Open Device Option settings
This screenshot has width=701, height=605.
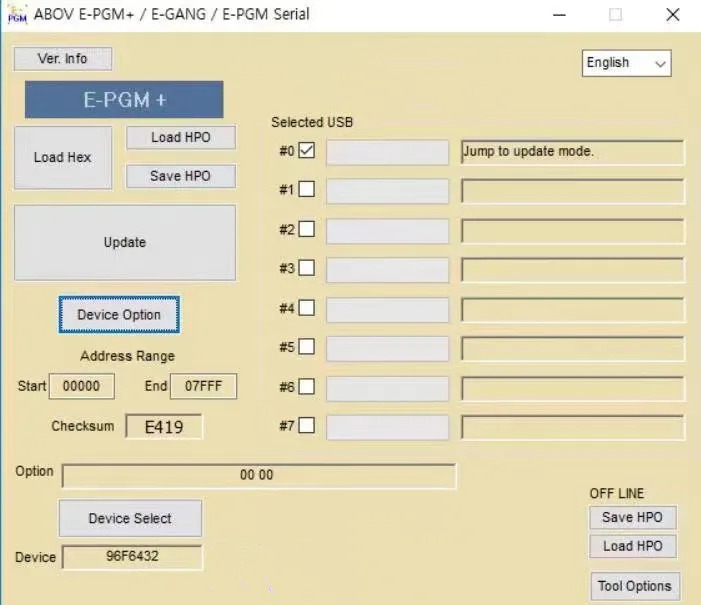(119, 315)
